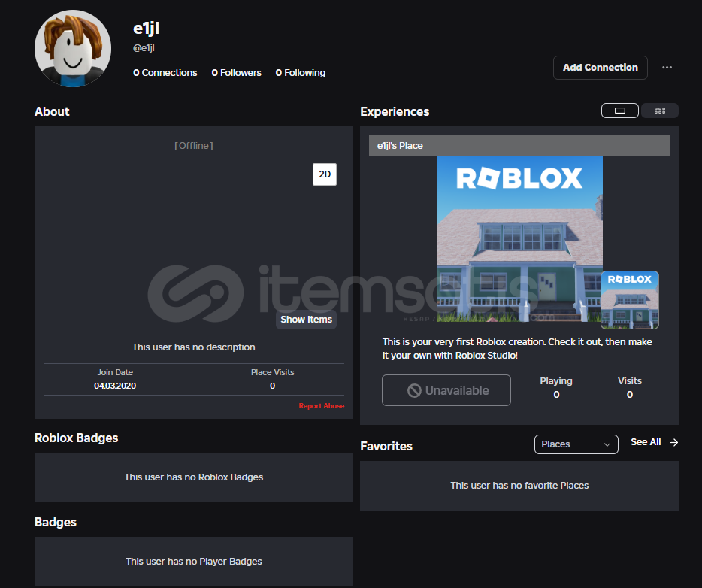
Task: Click the Add Connection button
Action: point(600,68)
